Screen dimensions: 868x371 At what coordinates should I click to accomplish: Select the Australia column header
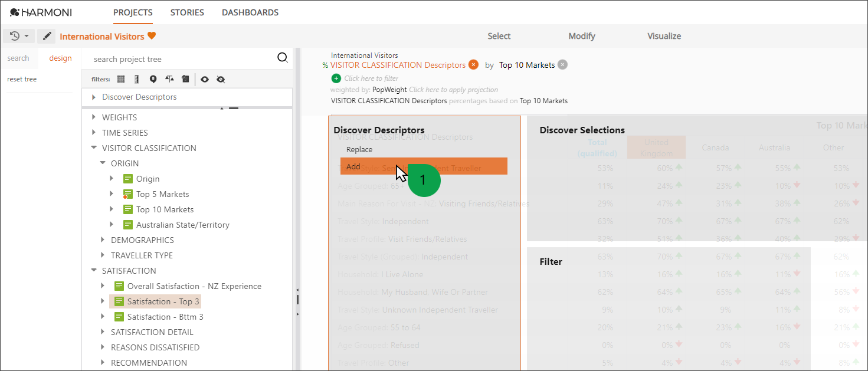pyautogui.click(x=774, y=147)
